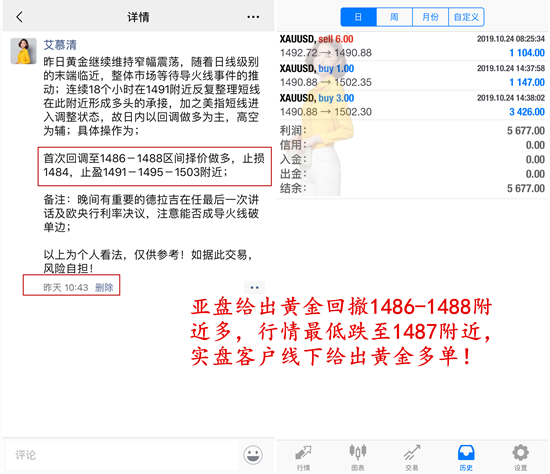Go back using the left arrow
550x474 pixels.
(x=20, y=16)
